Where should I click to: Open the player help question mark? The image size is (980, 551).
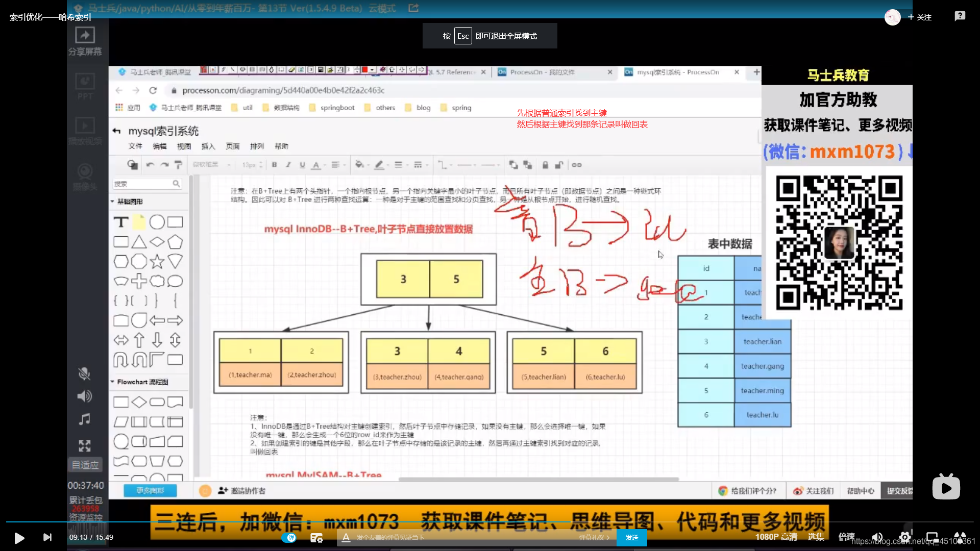coord(960,16)
